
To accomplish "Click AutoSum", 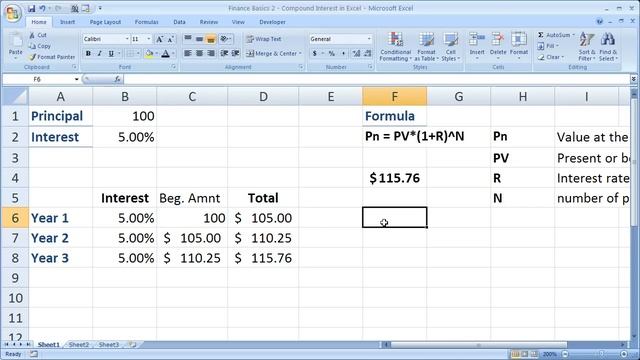I will (x=553, y=35).
